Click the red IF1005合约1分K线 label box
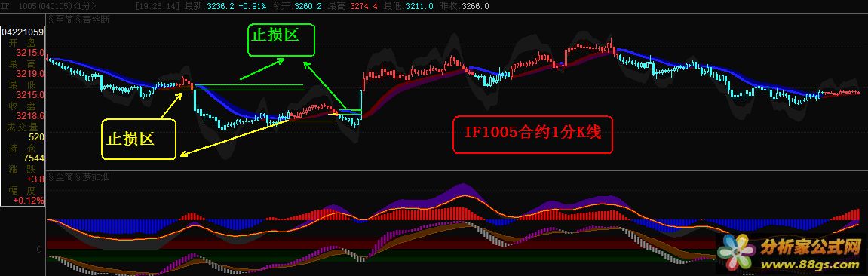868x276 pixels. click(532, 134)
